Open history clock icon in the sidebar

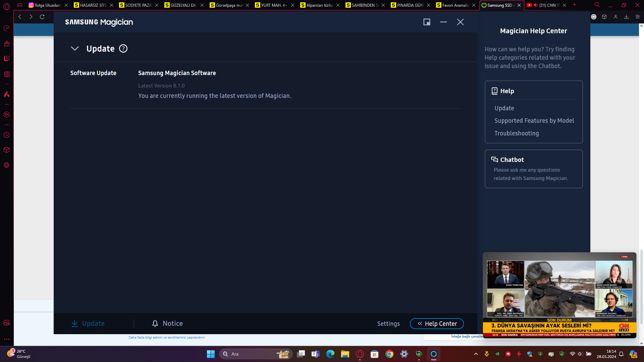6,135
